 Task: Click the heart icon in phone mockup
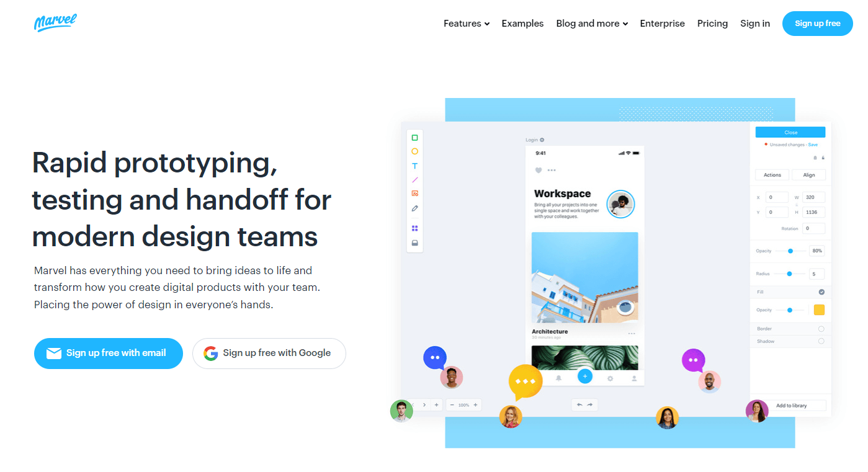[538, 170]
